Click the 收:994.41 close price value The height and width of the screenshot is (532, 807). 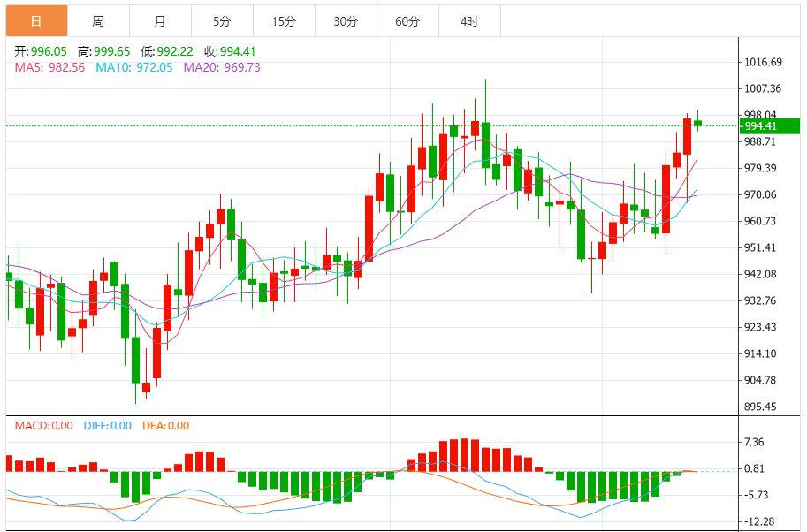pos(230,51)
